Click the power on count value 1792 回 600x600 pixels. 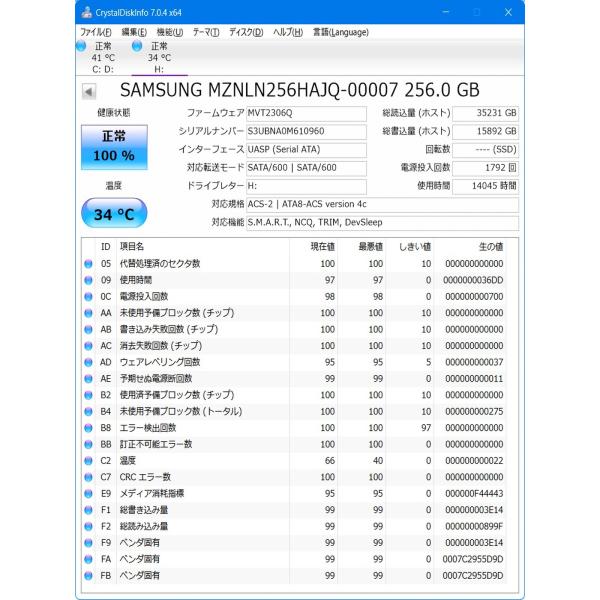pos(485,168)
